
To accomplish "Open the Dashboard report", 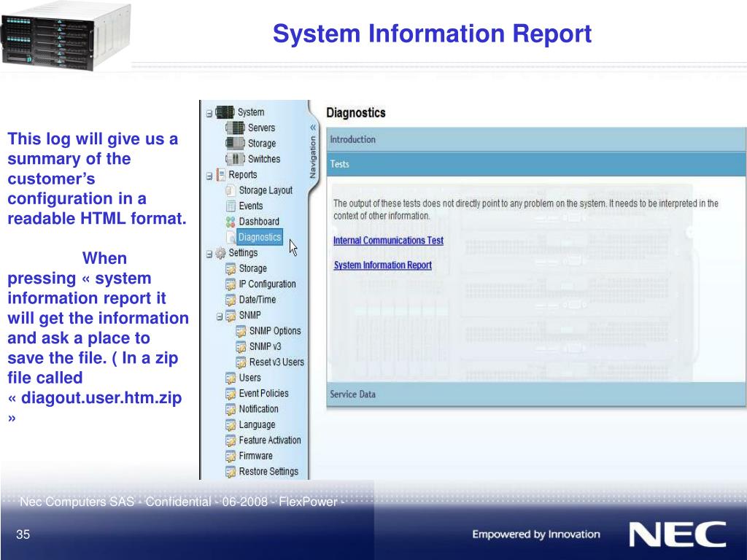I will click(x=259, y=222).
